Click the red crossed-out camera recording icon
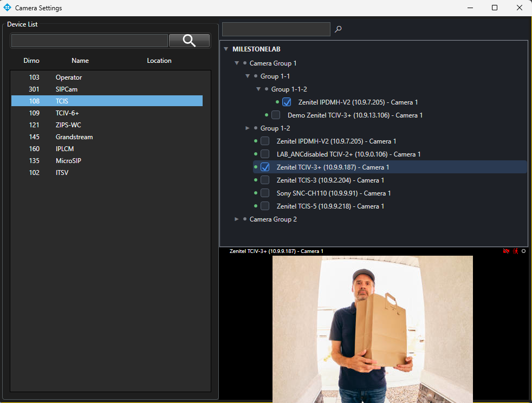 click(x=506, y=251)
